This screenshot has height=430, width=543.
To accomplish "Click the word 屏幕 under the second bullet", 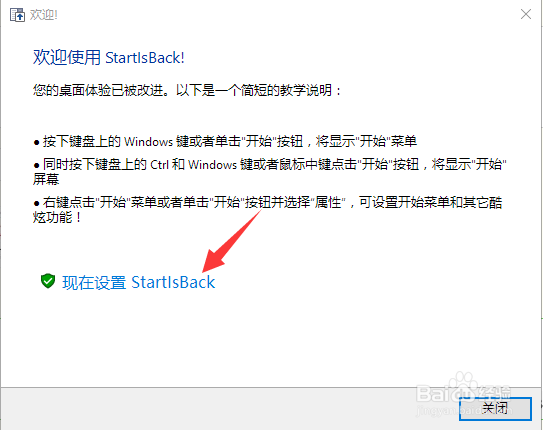I will point(46,179).
